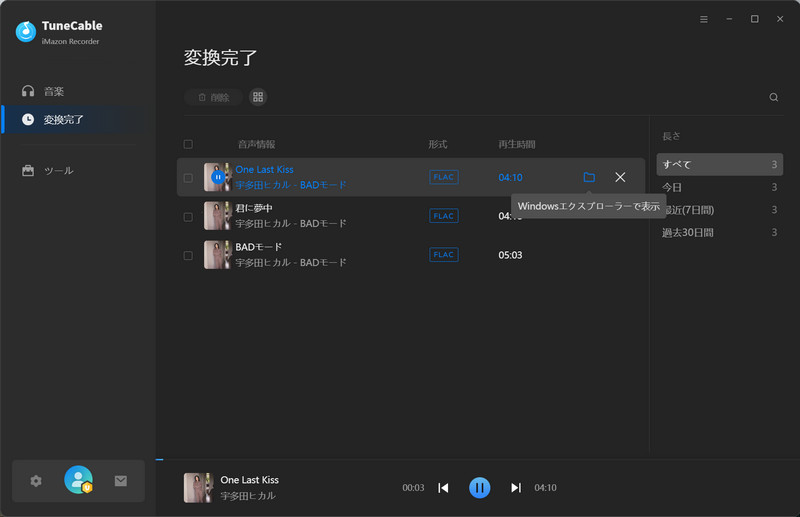Screen dimensions: 800x517
Task: Open the user account avatar icon
Action: [x=79, y=480]
